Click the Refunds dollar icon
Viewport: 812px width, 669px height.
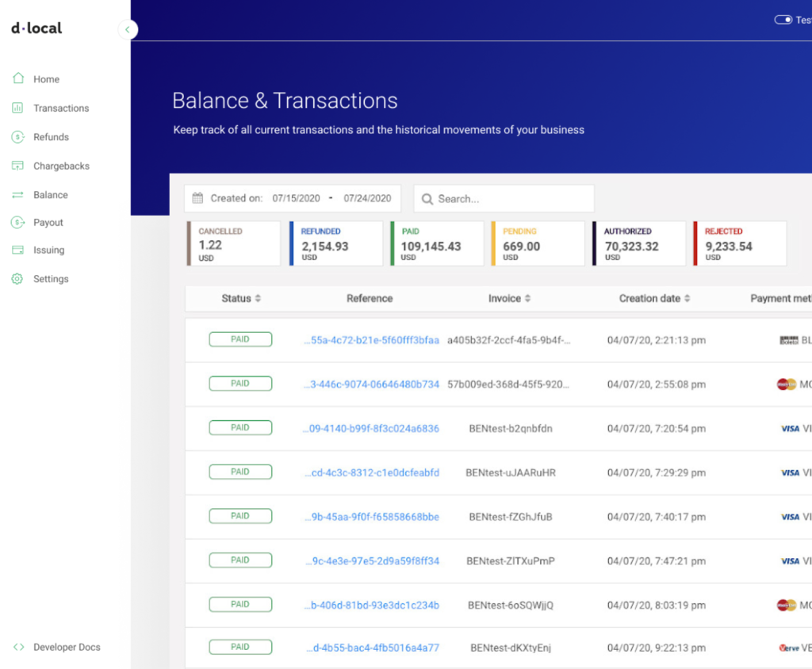tap(18, 136)
